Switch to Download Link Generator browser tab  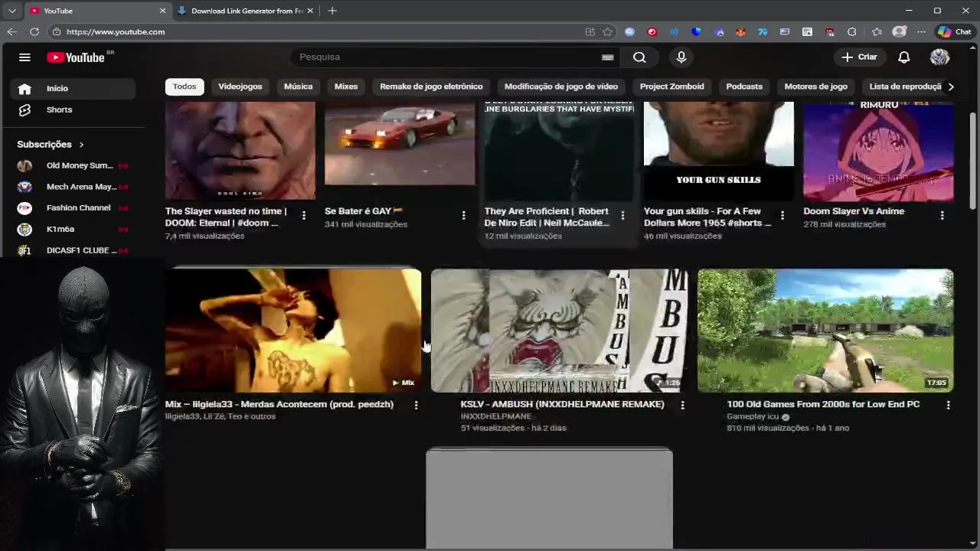245,11
